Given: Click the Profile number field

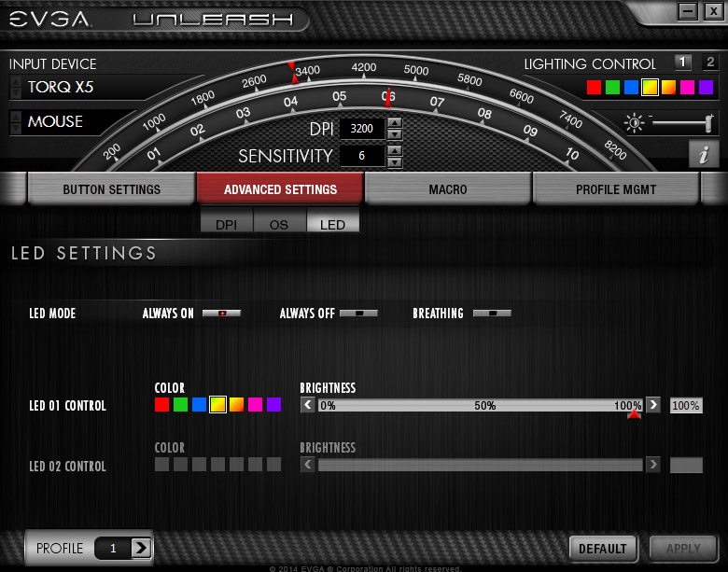Looking at the screenshot, I should click(113, 549).
